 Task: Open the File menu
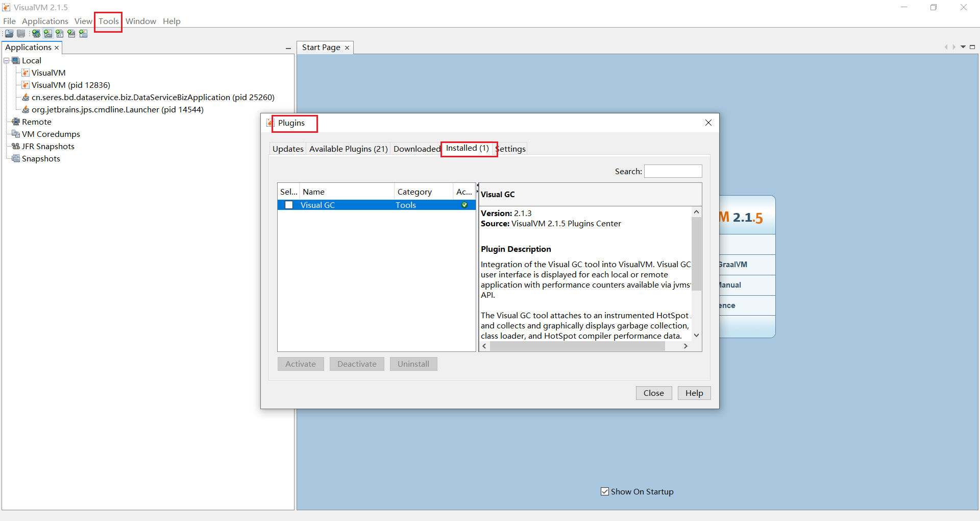[x=9, y=21]
